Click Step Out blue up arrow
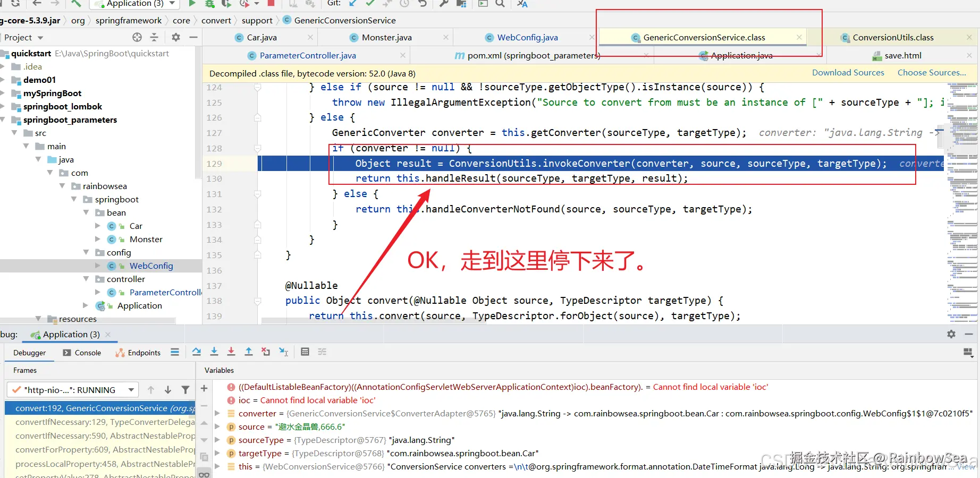This screenshot has height=478, width=980. pos(248,352)
